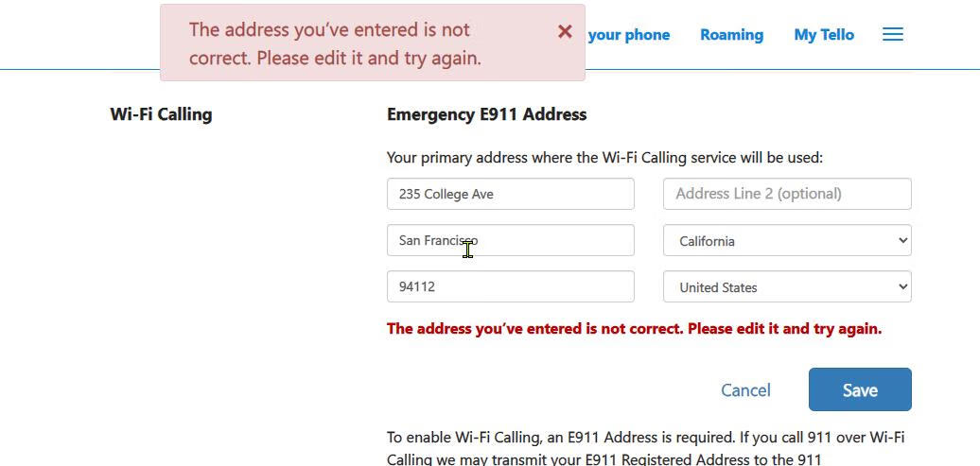Save the E911 address

(860, 389)
